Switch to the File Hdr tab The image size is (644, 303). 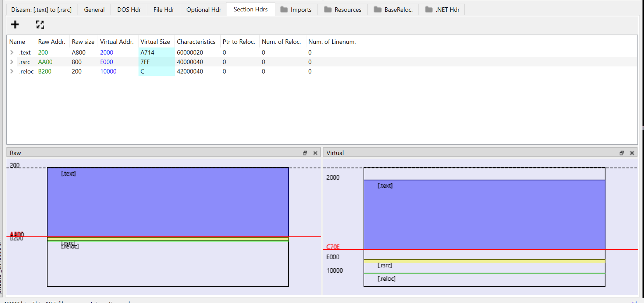(x=163, y=10)
